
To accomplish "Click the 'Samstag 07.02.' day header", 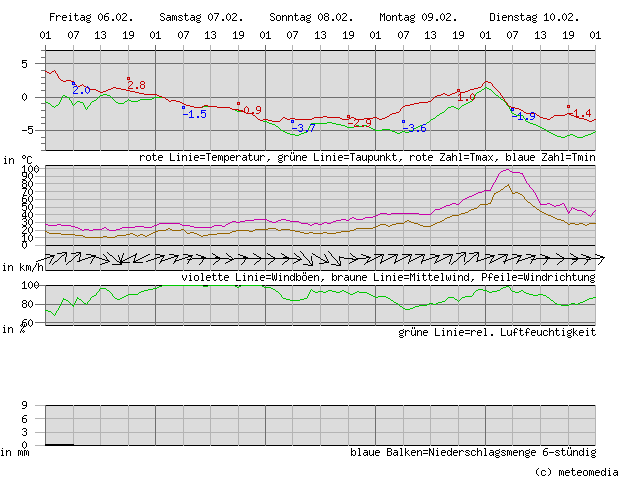I will coord(201,17).
